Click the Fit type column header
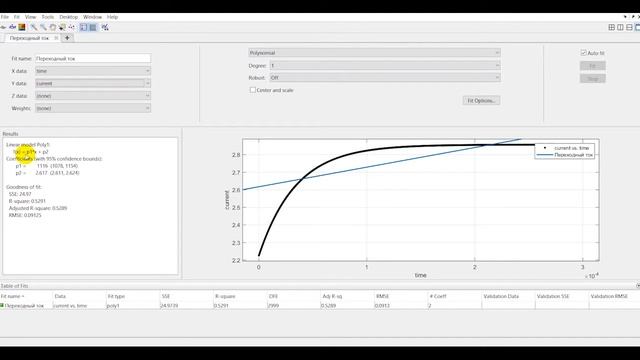 [133, 296]
